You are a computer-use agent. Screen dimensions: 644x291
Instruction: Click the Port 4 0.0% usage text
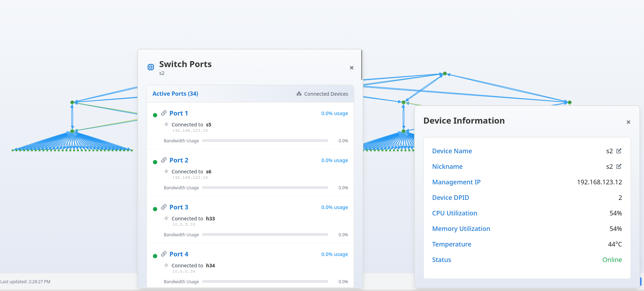click(x=334, y=254)
